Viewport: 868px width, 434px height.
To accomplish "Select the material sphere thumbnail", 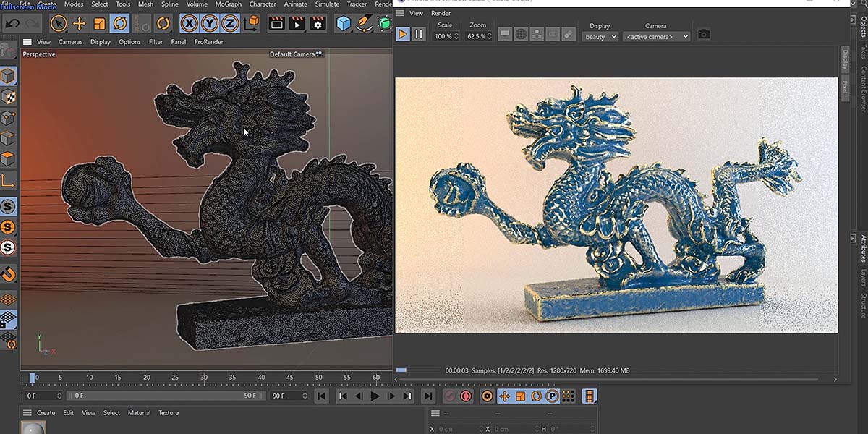I will (33, 428).
